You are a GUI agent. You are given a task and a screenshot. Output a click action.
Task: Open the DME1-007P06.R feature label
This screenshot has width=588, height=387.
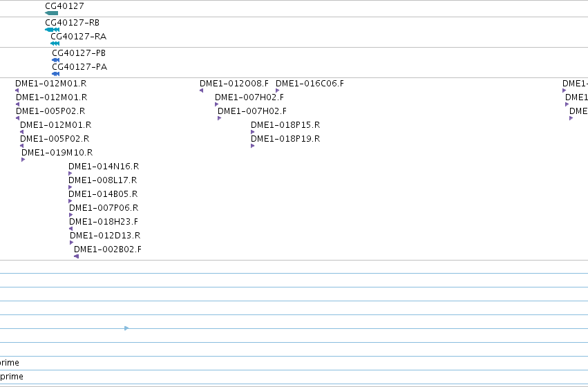[x=104, y=208]
